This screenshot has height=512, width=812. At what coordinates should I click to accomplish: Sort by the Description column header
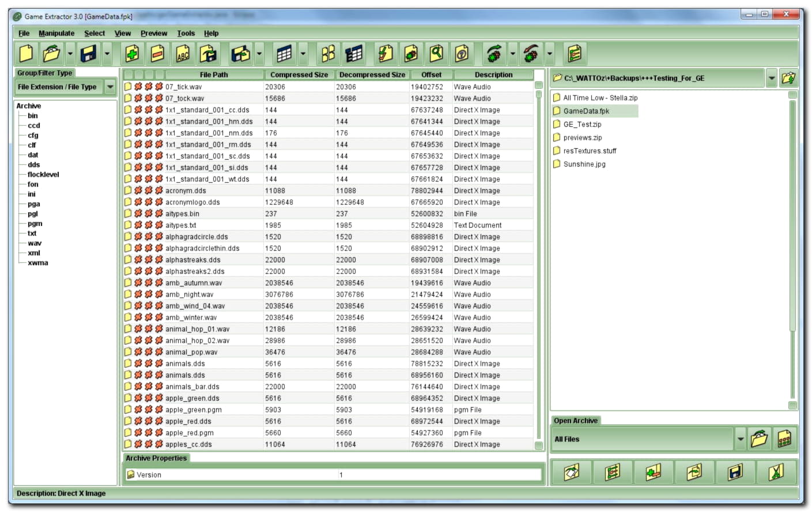point(493,75)
